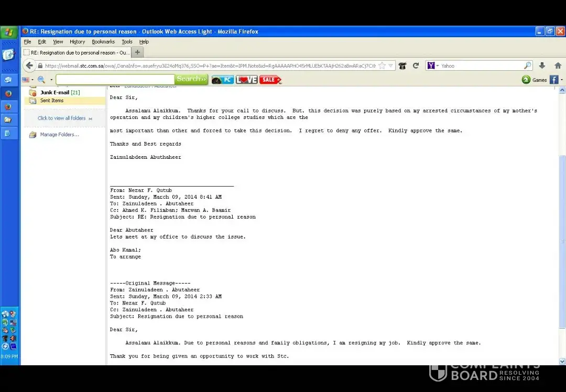
Task: Reload the current page
Action: 416,66
